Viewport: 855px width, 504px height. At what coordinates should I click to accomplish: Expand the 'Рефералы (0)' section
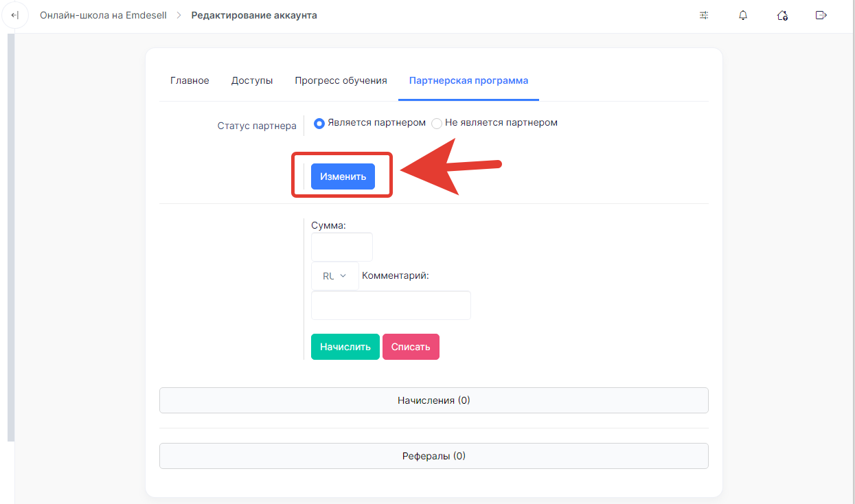(x=433, y=456)
